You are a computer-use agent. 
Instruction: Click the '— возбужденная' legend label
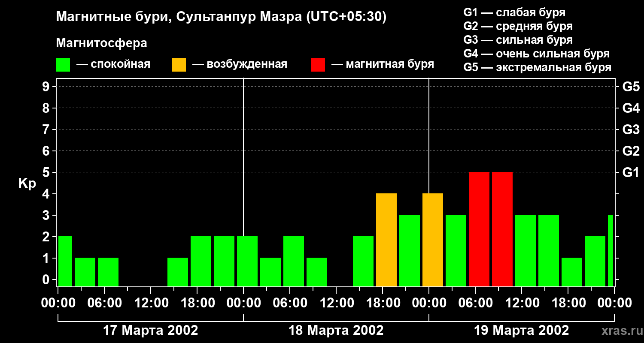240,65
